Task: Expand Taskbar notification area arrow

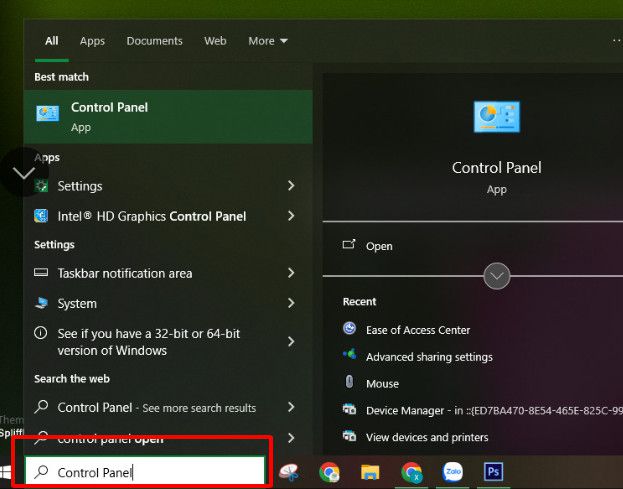Action: click(291, 273)
